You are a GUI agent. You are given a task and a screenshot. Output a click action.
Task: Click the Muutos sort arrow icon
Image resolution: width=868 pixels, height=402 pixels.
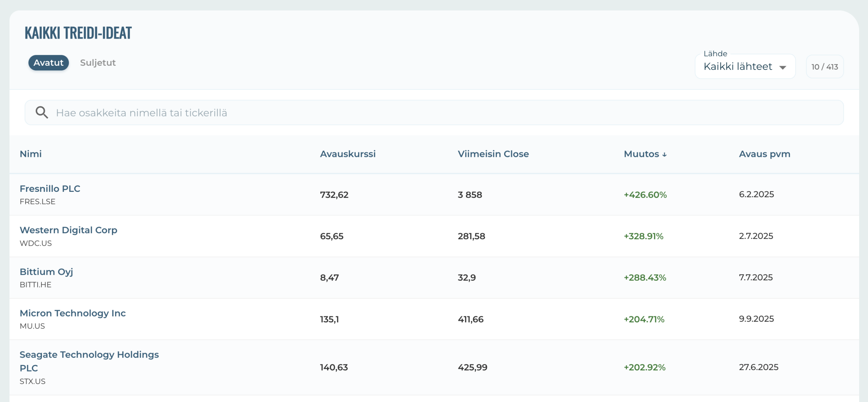coord(664,155)
